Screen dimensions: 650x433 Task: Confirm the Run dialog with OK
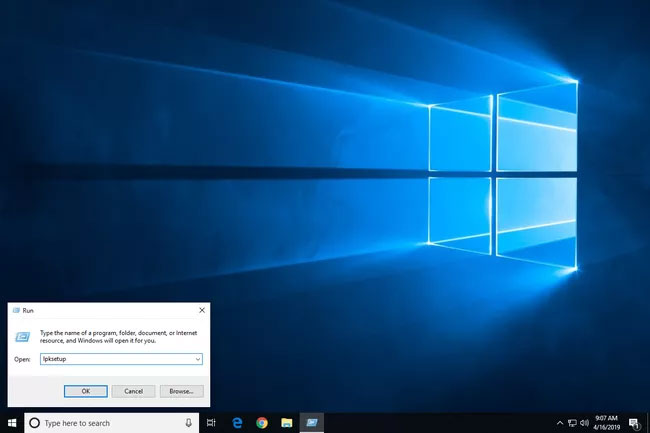[86, 391]
